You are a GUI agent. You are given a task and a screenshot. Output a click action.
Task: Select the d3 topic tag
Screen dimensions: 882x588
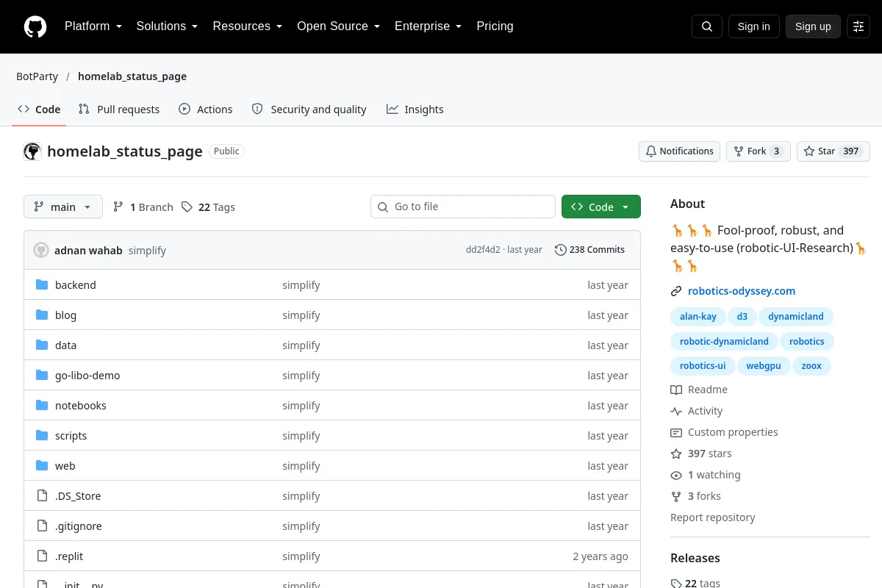[x=742, y=317]
